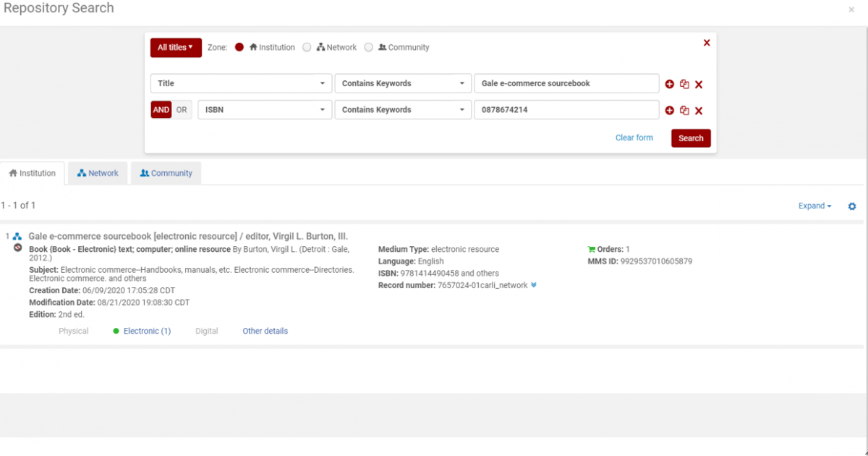868x456 pixels.
Task: Add a search row after the Title row
Action: point(669,84)
